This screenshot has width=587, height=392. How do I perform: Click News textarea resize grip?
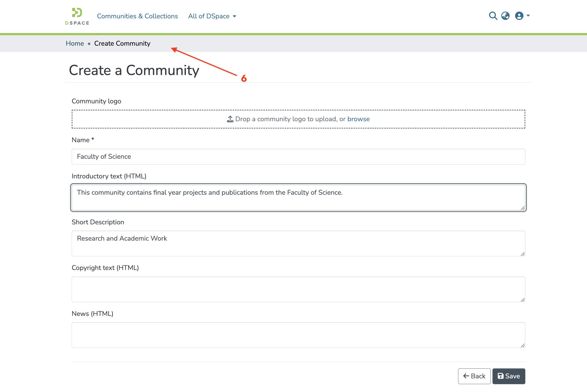coord(522,345)
